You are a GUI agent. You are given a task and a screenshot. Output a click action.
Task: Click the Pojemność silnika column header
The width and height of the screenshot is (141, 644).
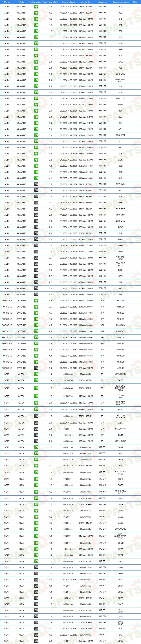click(x=50, y=2)
